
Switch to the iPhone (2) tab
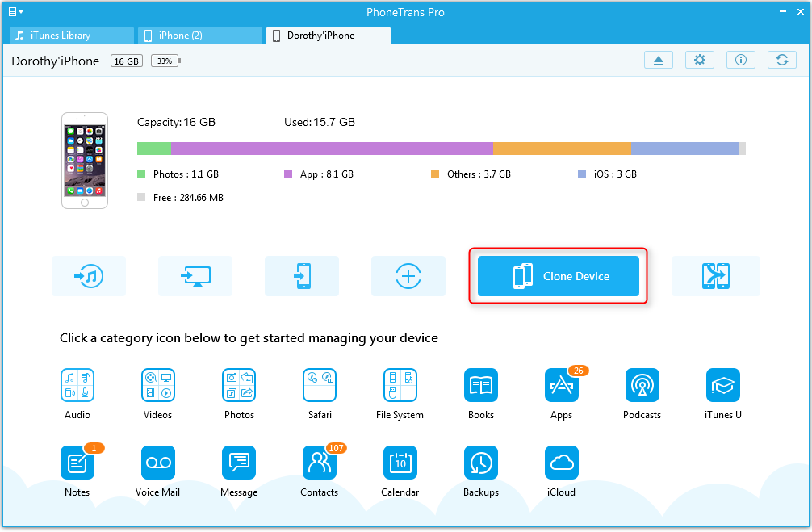[200, 36]
